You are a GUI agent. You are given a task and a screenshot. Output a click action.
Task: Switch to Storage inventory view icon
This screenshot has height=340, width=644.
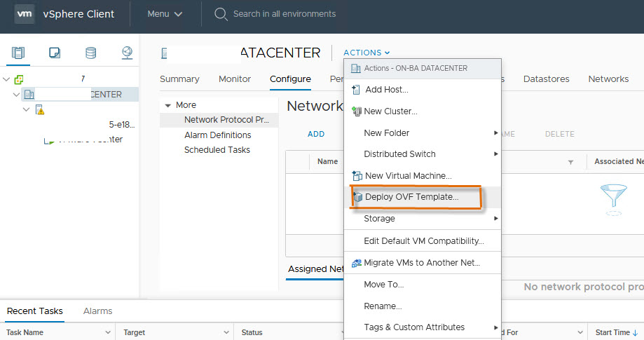[x=90, y=53]
